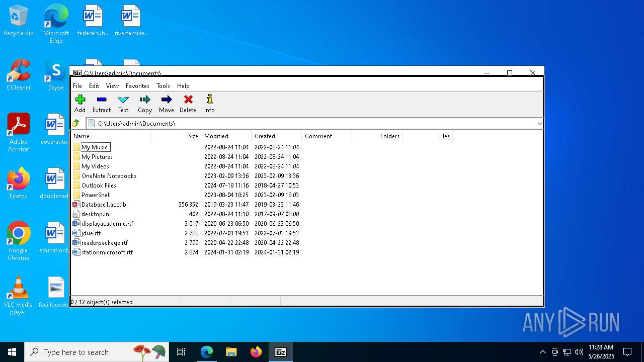Click the 356 352 size cell
Image resolution: width=644 pixels, height=362 pixels.
click(188, 205)
